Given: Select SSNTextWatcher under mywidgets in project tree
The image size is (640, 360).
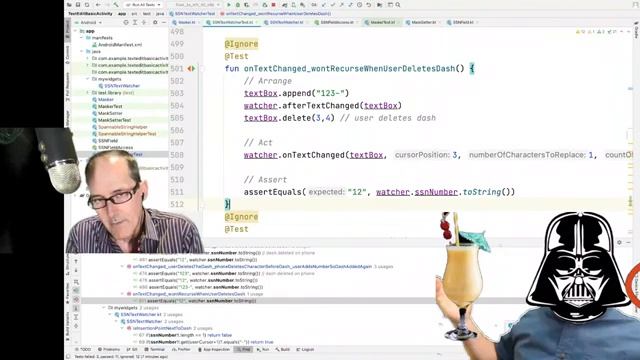Looking at the screenshot, I should [119, 86].
